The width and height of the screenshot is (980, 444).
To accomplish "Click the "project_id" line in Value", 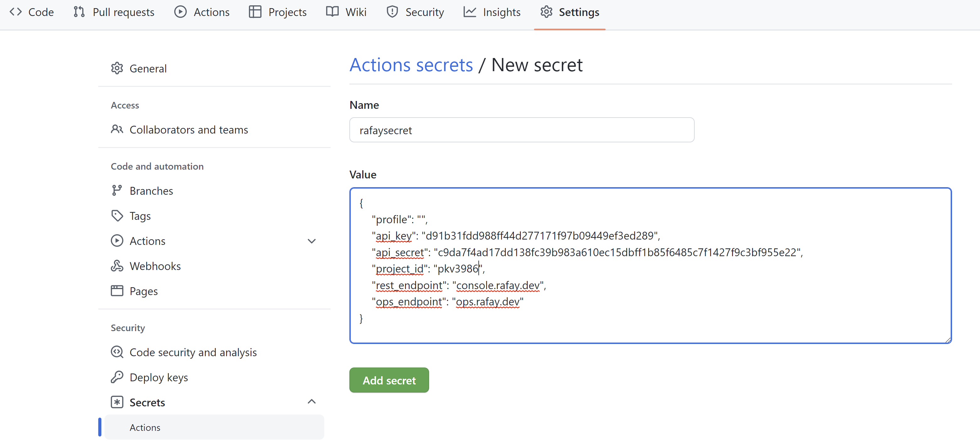I will 428,269.
